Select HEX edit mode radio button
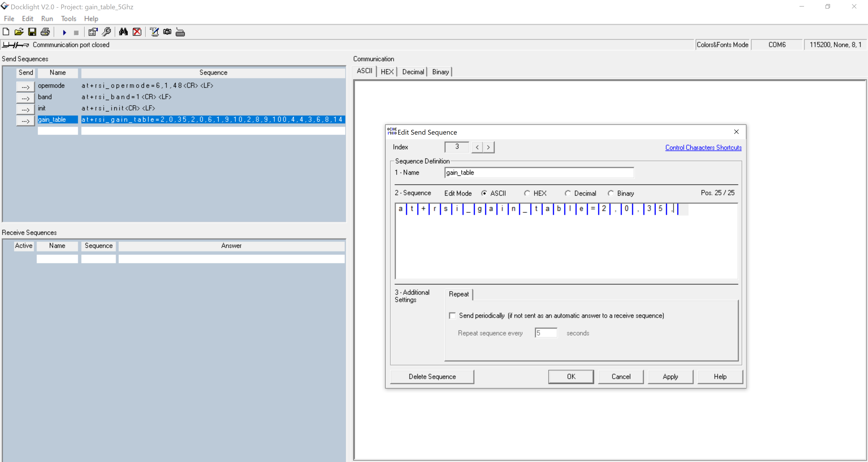 click(x=527, y=193)
